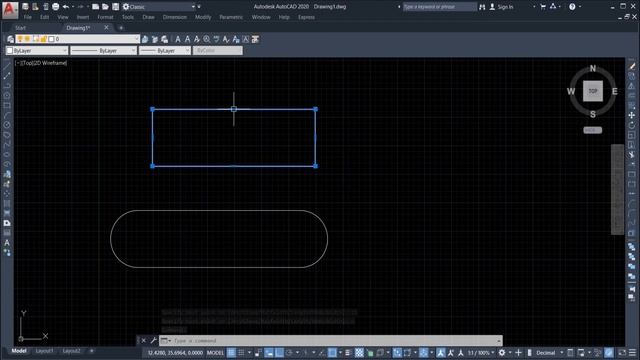Screen dimensions: 640x360
Task: Expand the Undo history dropdown arrow
Action: pyautogui.click(x=73, y=7)
